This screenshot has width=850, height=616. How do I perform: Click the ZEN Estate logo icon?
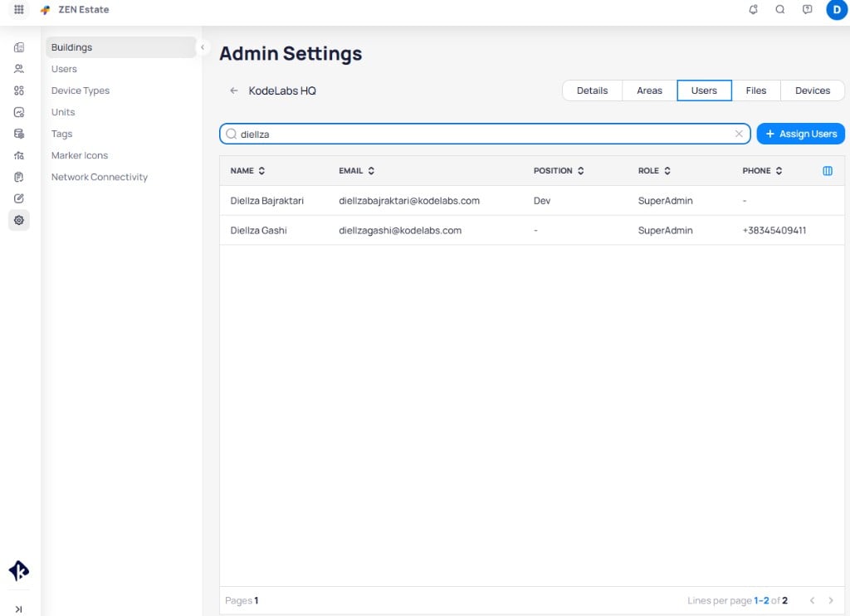point(46,10)
